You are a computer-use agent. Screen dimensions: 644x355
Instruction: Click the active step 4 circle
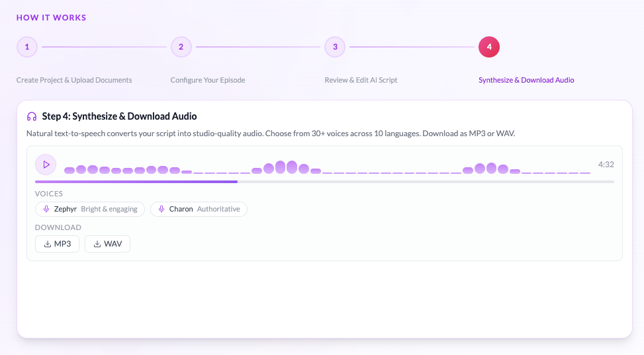pos(489,47)
